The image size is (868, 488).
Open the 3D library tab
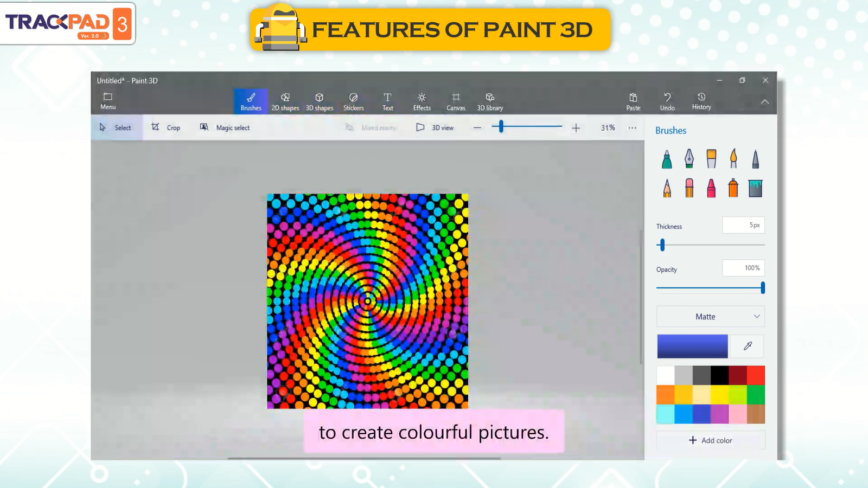pos(490,101)
